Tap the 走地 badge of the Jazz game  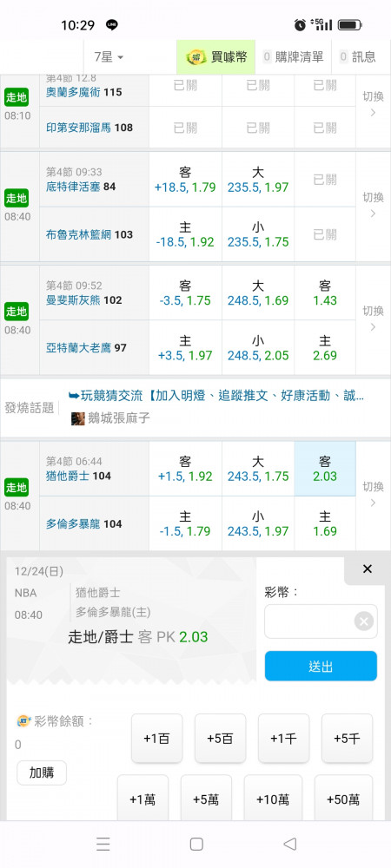click(16, 488)
